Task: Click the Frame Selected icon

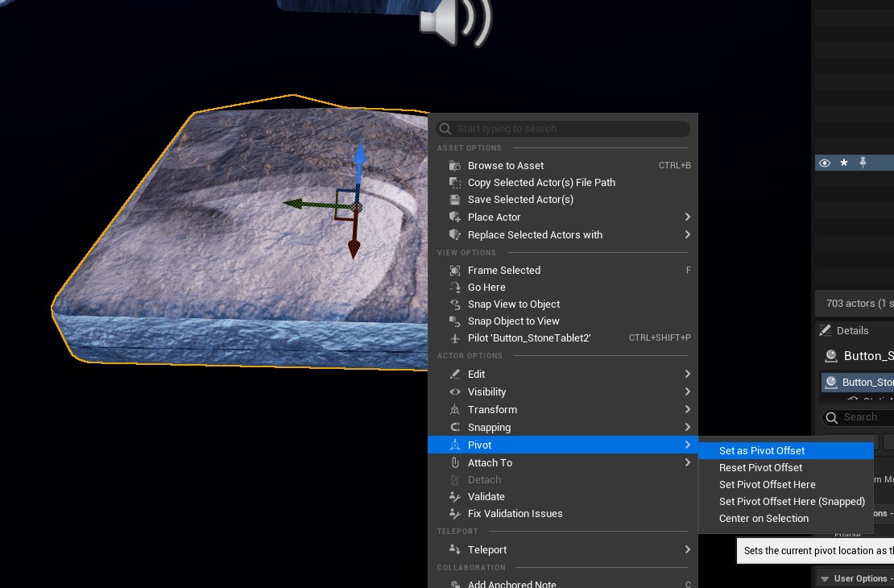Action: (x=454, y=271)
